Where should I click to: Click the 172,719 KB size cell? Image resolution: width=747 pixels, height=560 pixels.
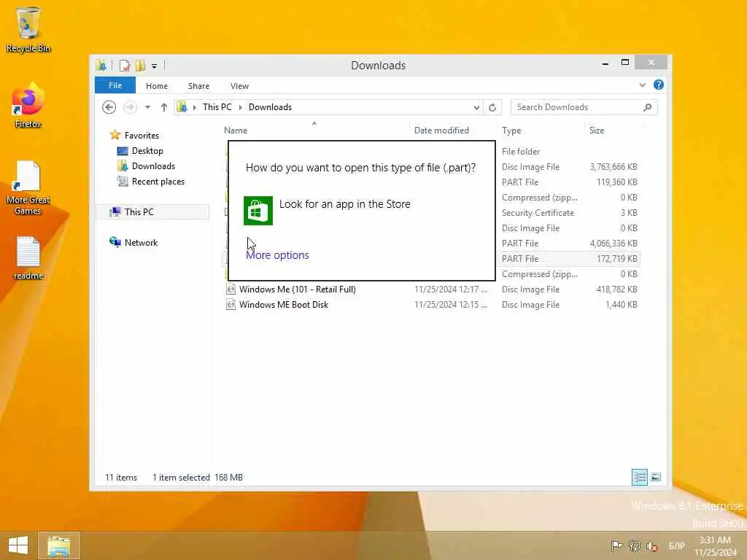click(617, 259)
